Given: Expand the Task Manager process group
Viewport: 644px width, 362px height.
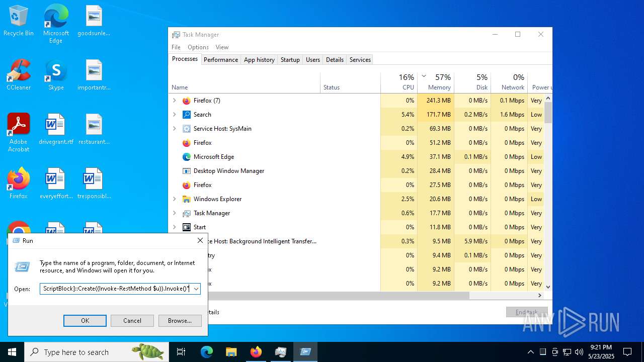Looking at the screenshot, I should tap(175, 213).
